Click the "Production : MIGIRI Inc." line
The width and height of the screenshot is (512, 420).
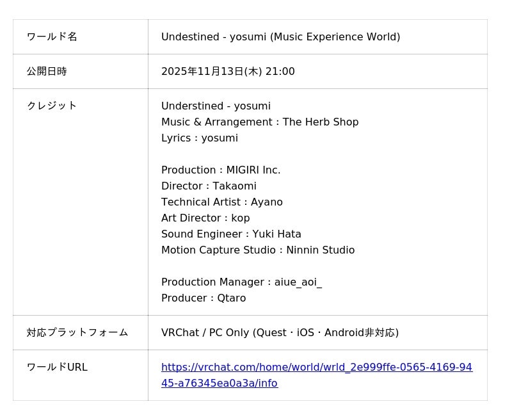(x=221, y=170)
